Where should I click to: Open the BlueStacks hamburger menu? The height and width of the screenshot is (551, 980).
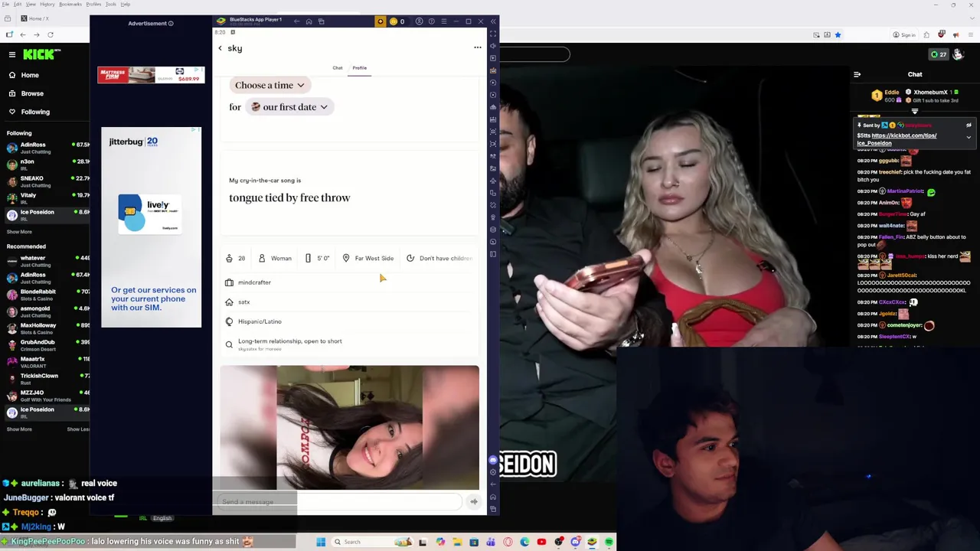tap(443, 21)
